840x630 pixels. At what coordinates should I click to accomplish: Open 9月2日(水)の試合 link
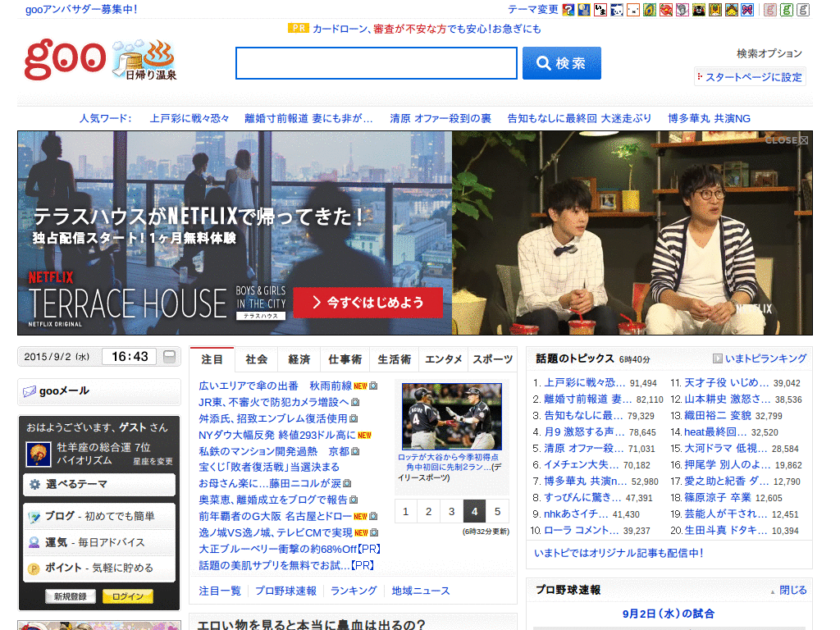[668, 614]
